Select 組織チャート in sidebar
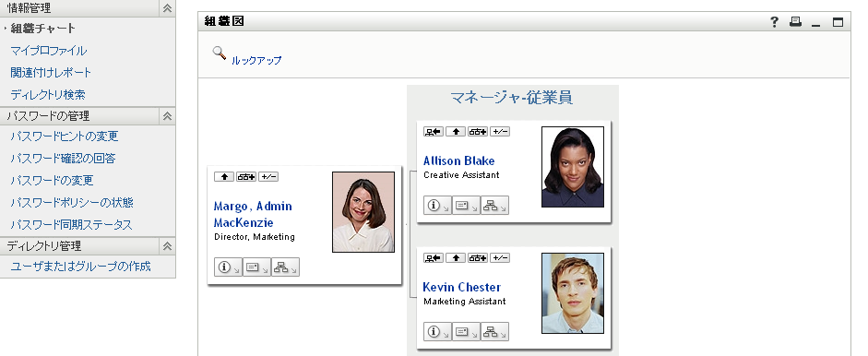868x356 pixels. click(43, 29)
